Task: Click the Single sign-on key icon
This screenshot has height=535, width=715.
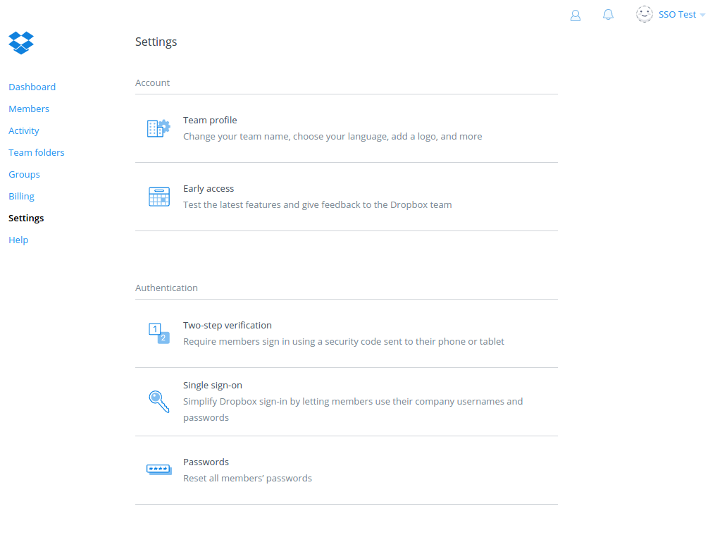Action: click(x=159, y=401)
